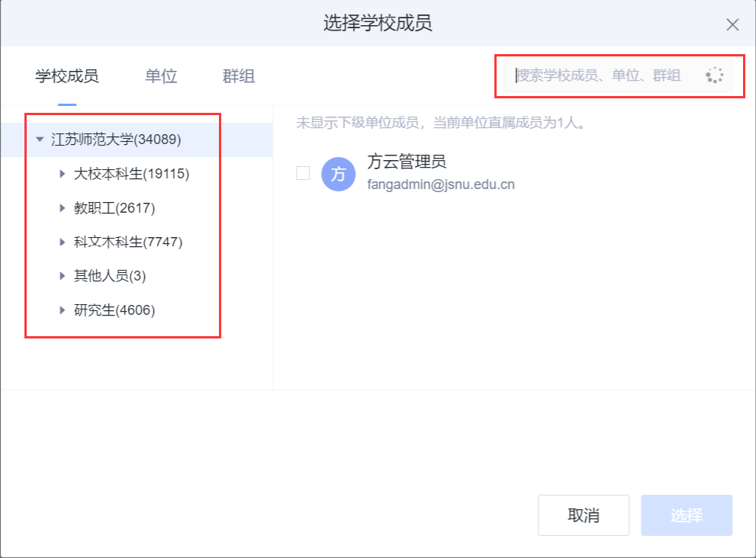
Task: Click the 选择 button
Action: 686,515
